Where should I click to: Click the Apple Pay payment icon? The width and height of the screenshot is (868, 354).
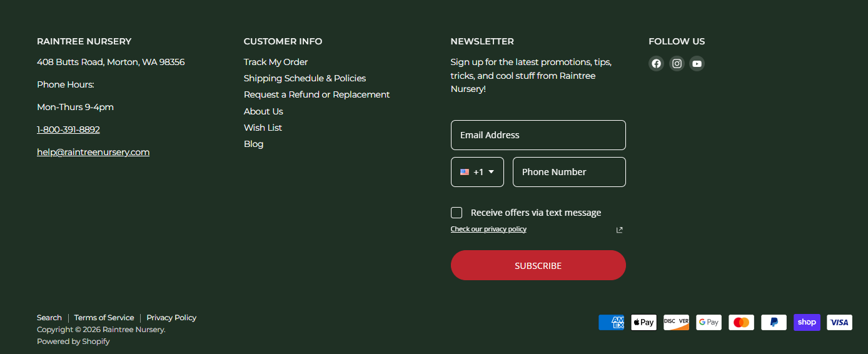tap(643, 322)
